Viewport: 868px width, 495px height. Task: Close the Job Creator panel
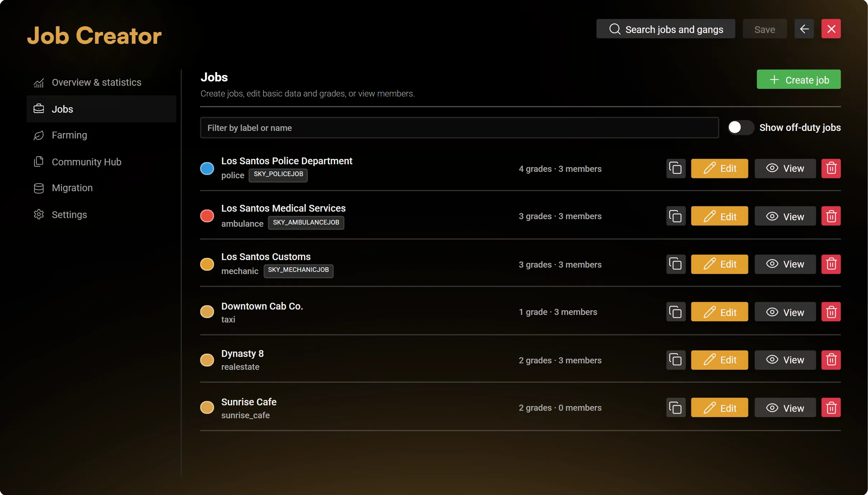click(x=831, y=29)
